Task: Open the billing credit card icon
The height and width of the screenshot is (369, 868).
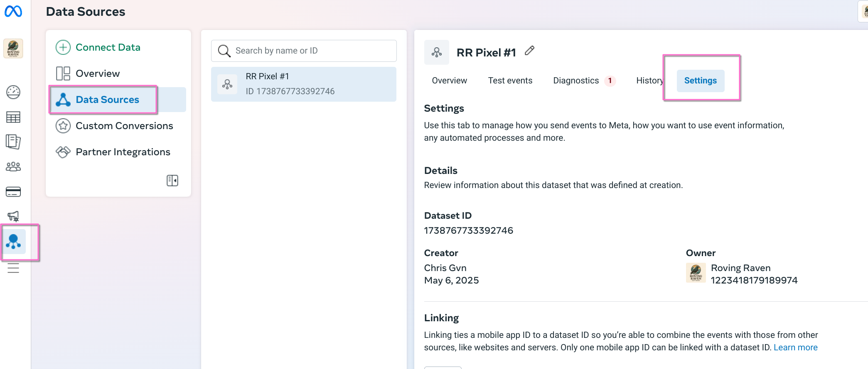Action: click(13, 192)
